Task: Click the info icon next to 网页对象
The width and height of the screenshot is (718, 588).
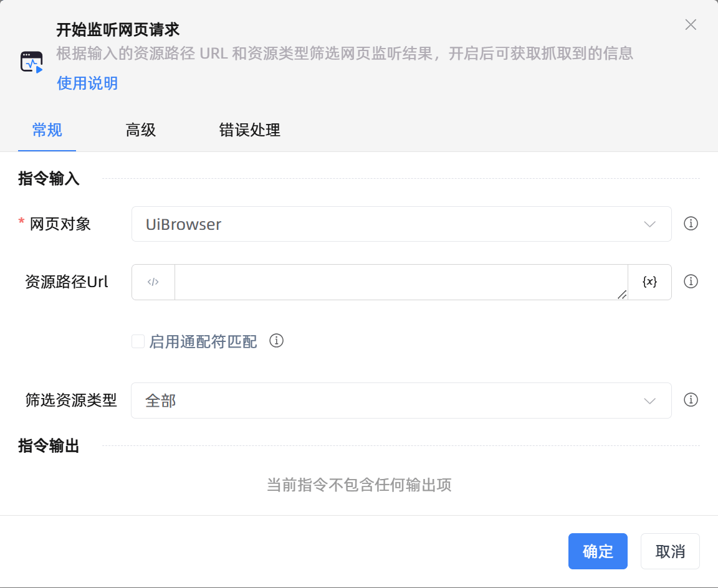Action: (691, 224)
